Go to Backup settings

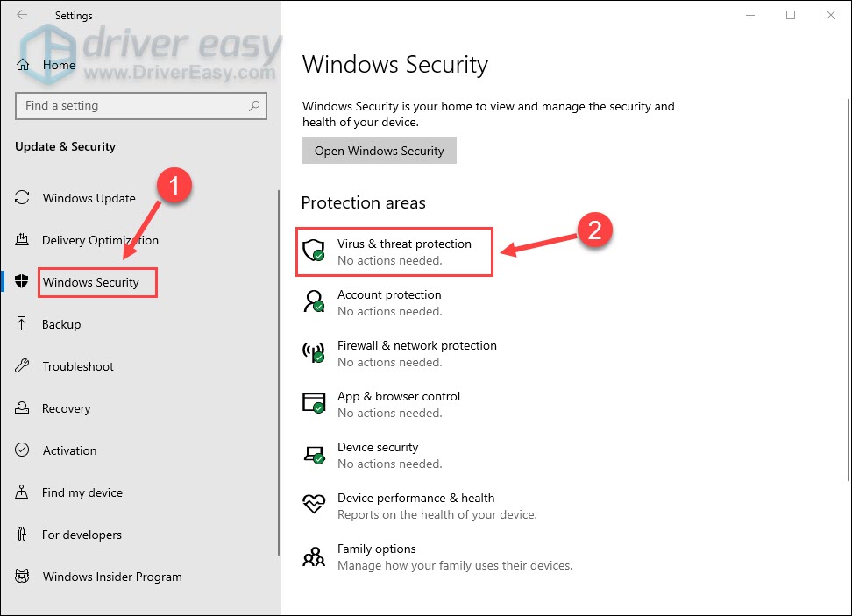click(61, 324)
